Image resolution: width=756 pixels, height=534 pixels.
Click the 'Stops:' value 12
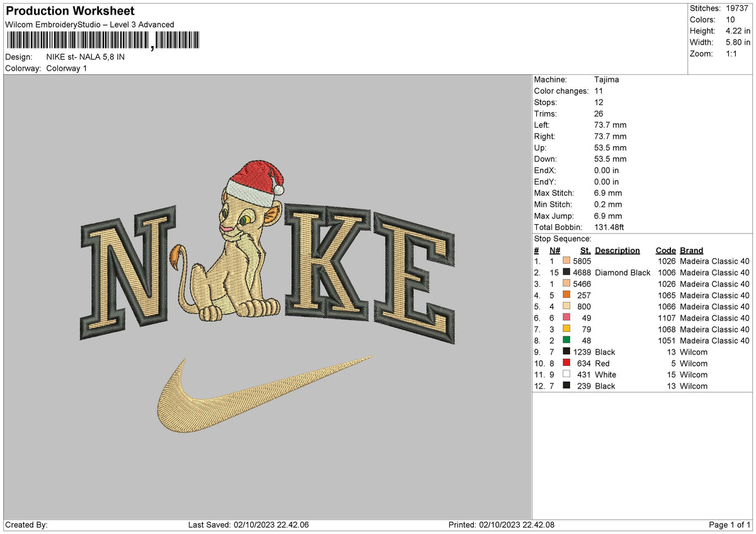tap(598, 103)
